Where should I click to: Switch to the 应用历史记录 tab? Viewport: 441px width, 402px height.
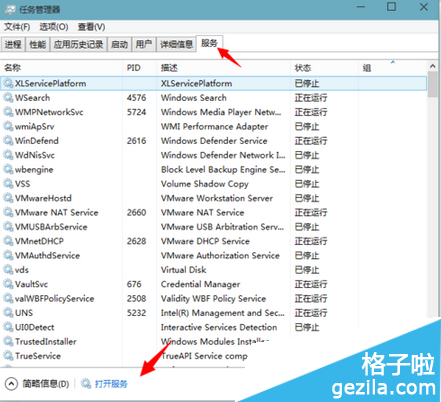coord(79,44)
